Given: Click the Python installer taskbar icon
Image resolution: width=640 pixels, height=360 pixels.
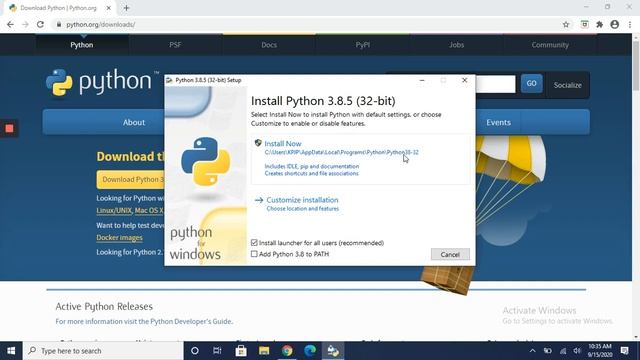Looking at the screenshot, I should (x=333, y=351).
